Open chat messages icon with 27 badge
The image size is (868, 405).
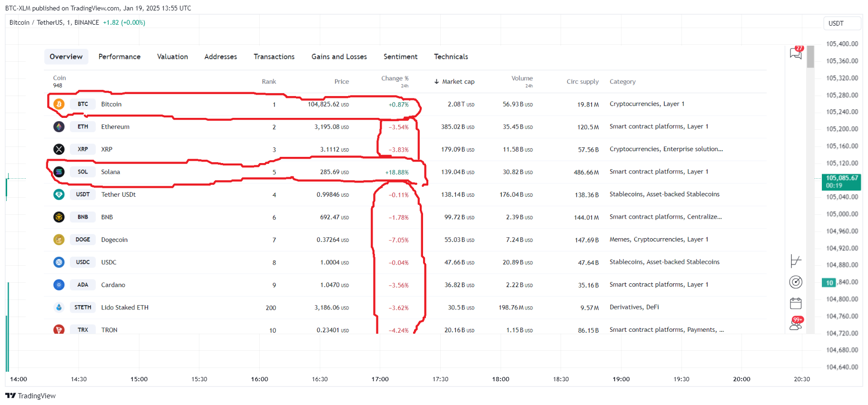tap(796, 52)
